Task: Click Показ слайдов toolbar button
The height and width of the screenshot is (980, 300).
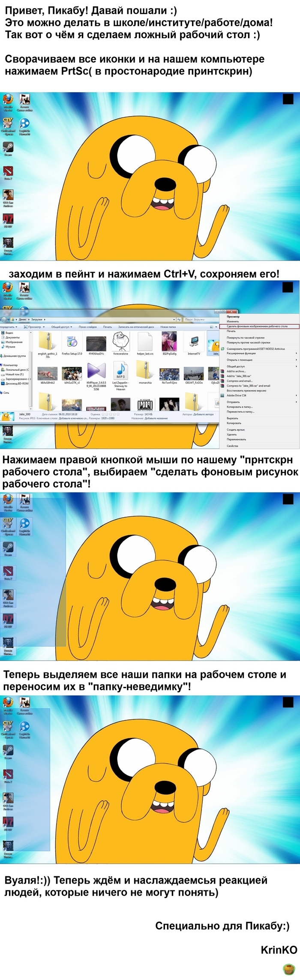Action: coord(87,327)
